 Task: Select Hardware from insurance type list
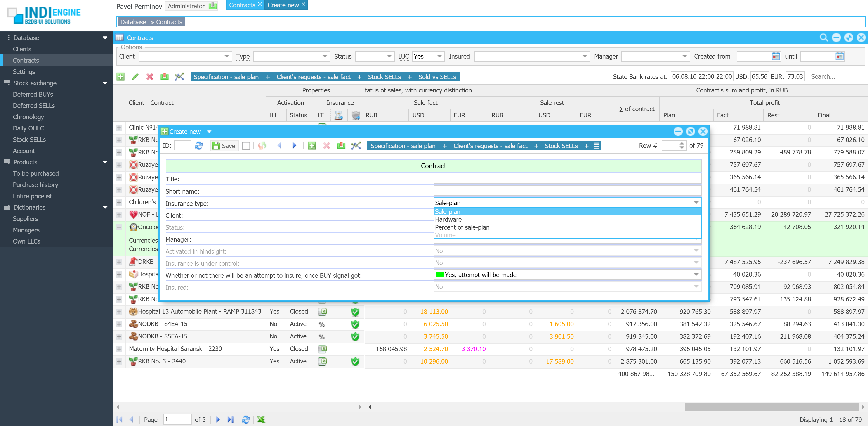[x=448, y=219]
